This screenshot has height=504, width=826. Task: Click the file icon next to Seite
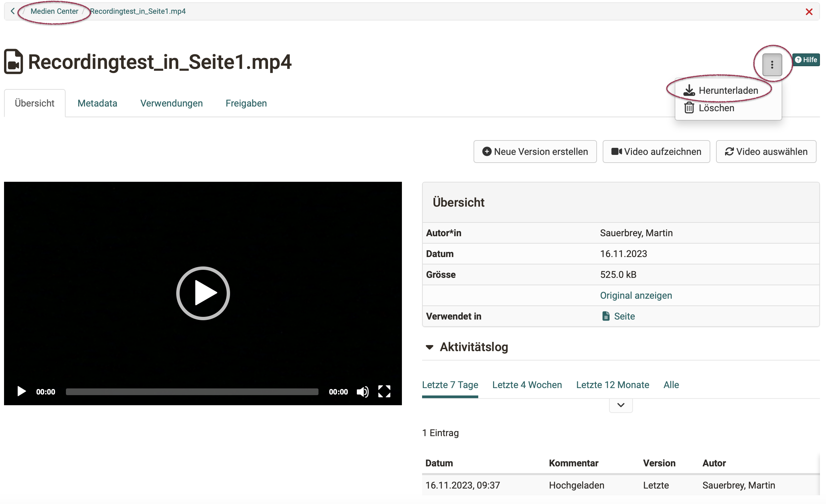605,316
